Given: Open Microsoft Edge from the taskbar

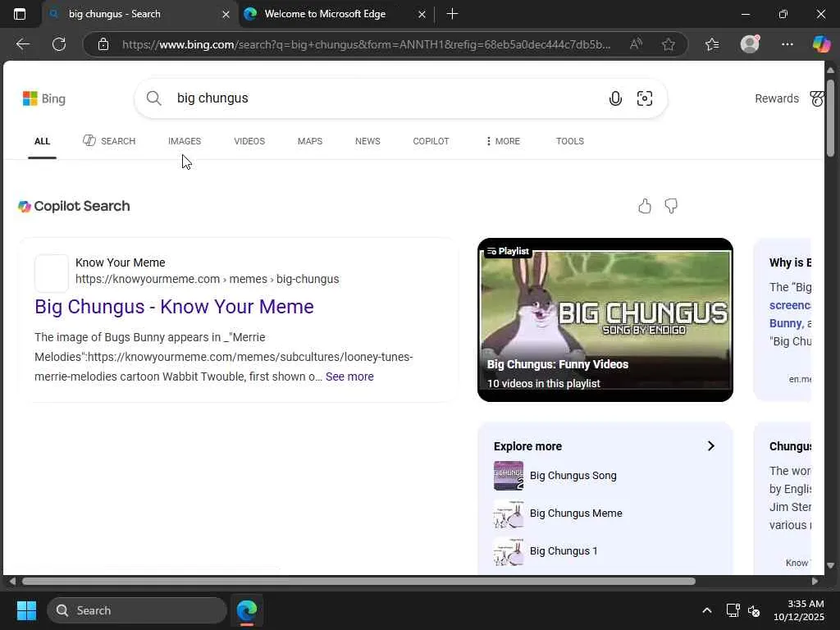Looking at the screenshot, I should pyautogui.click(x=247, y=610).
